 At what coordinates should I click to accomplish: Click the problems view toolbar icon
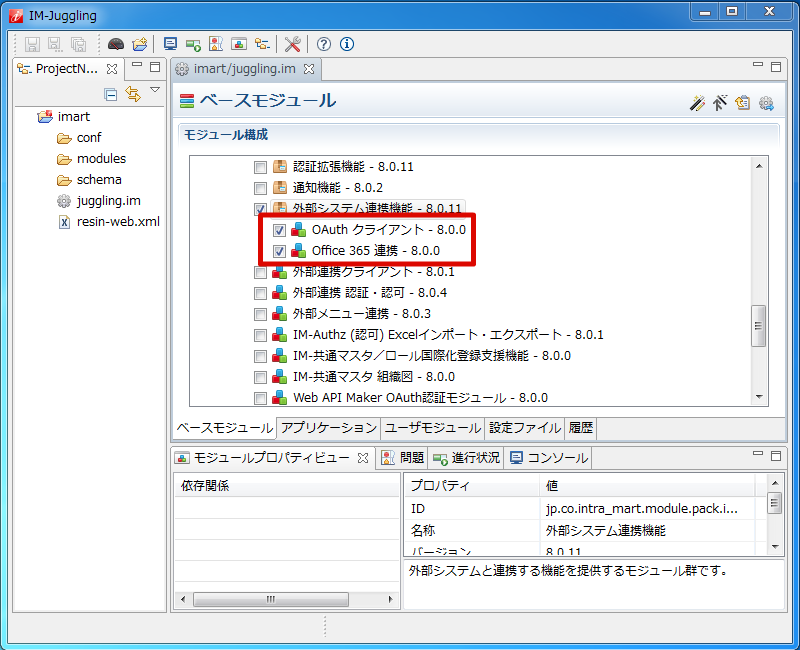point(216,44)
